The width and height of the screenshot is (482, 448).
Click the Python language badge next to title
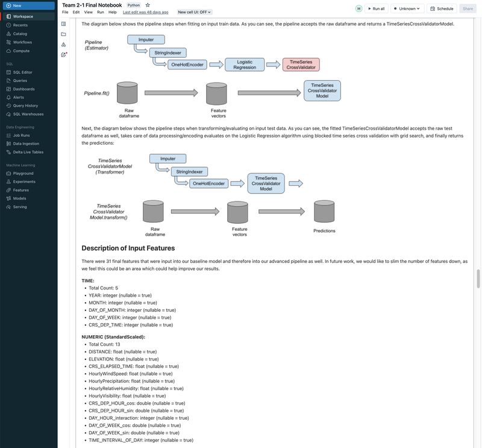tap(133, 4)
